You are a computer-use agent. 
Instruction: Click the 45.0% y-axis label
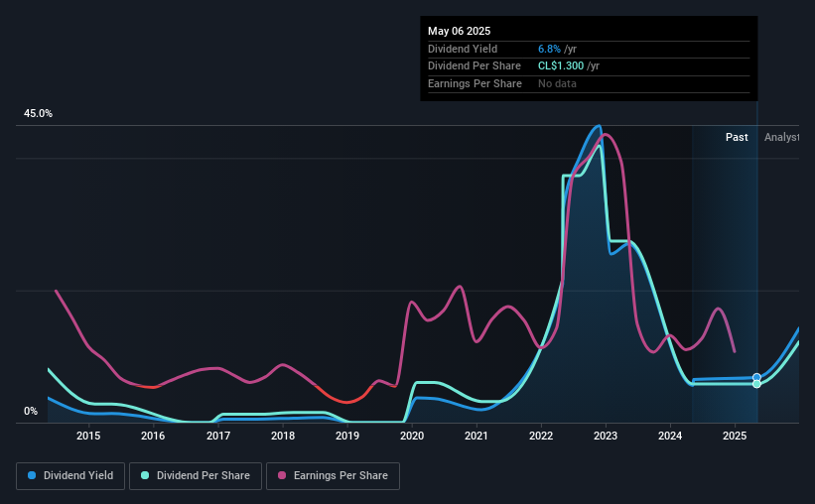click(38, 114)
